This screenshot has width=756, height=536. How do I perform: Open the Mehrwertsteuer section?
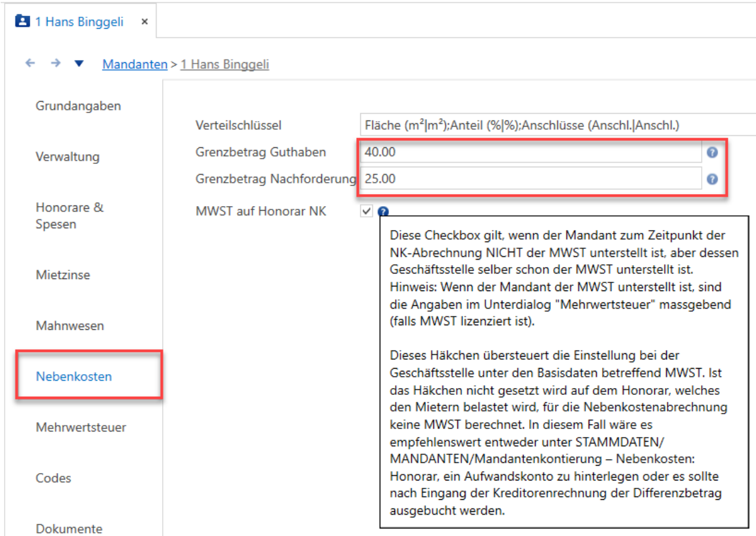(81, 427)
